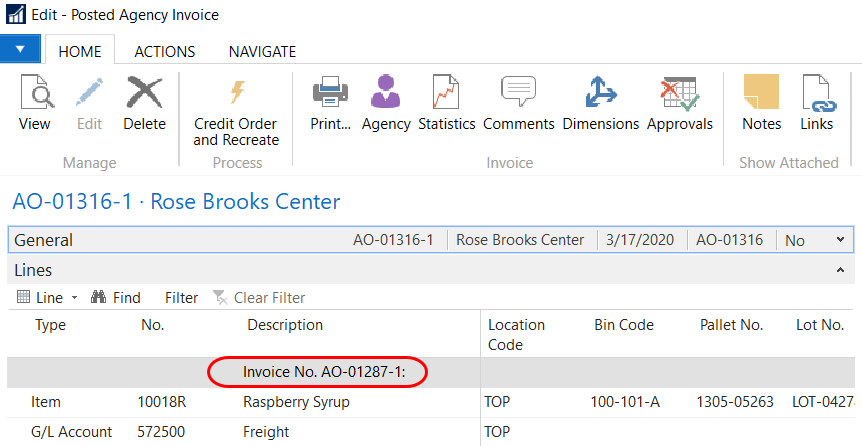Click the Filter button in Lines
Viewport: 862px width, 446px height.
click(x=181, y=297)
